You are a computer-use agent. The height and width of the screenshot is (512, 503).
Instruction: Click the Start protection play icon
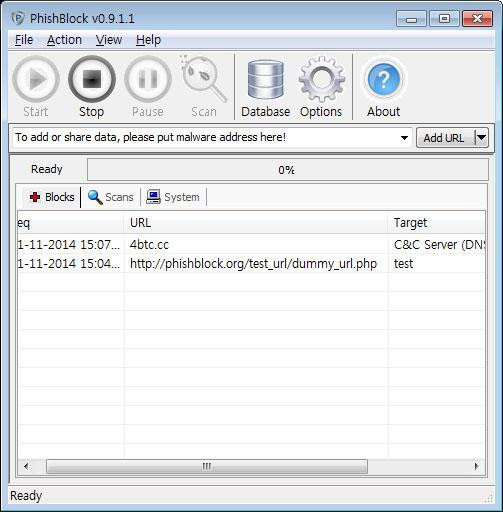pos(36,80)
